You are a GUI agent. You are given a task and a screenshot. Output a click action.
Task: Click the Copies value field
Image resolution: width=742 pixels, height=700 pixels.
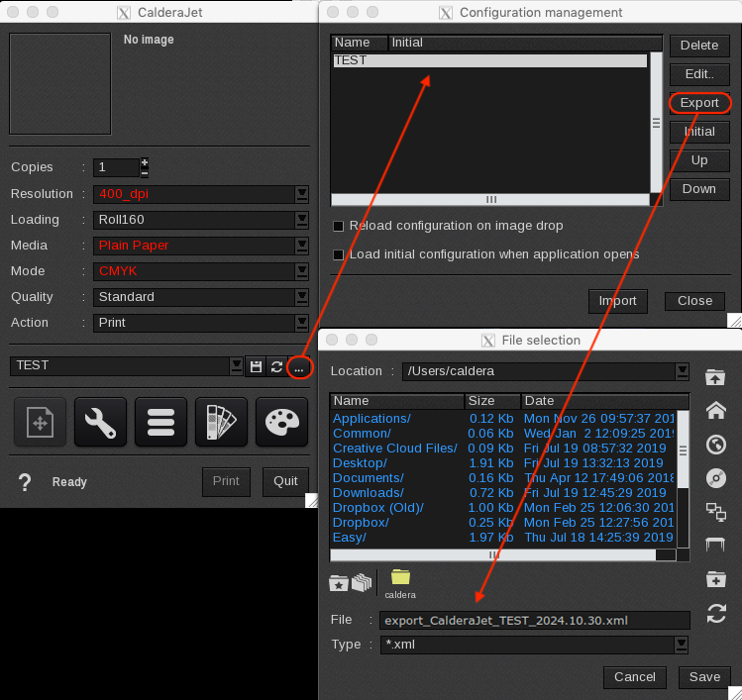click(x=117, y=168)
